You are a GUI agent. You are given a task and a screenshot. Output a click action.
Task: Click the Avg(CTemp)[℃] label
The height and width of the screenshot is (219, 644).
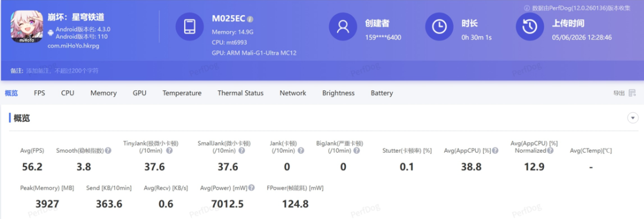click(590, 151)
